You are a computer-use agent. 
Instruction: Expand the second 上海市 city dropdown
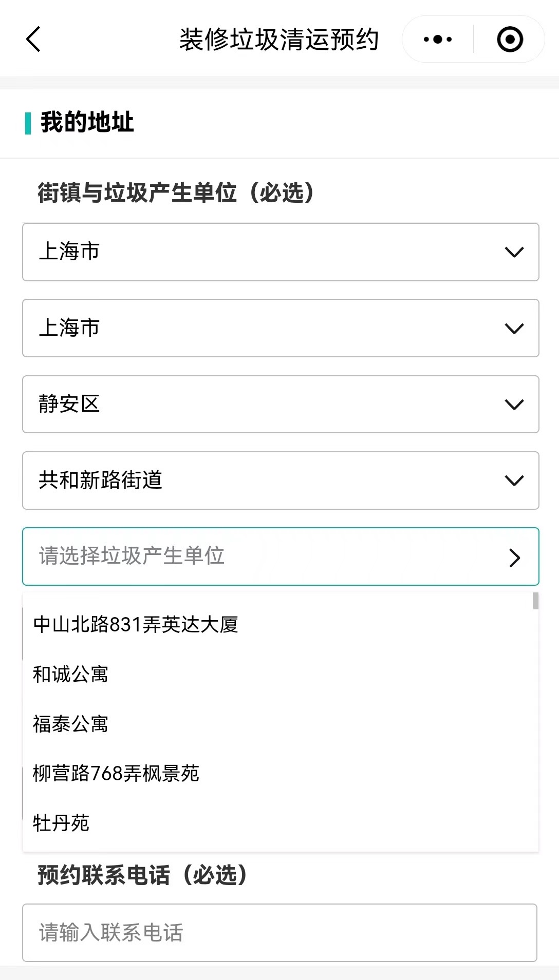281,328
